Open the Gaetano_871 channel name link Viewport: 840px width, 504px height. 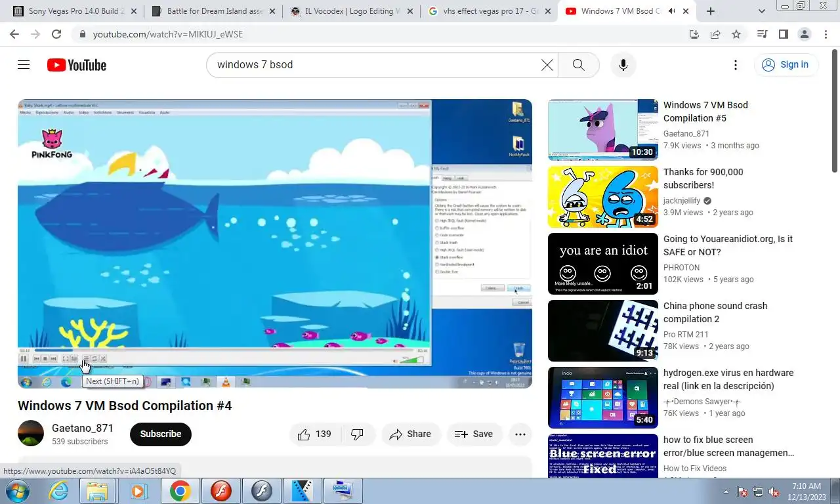83,429
